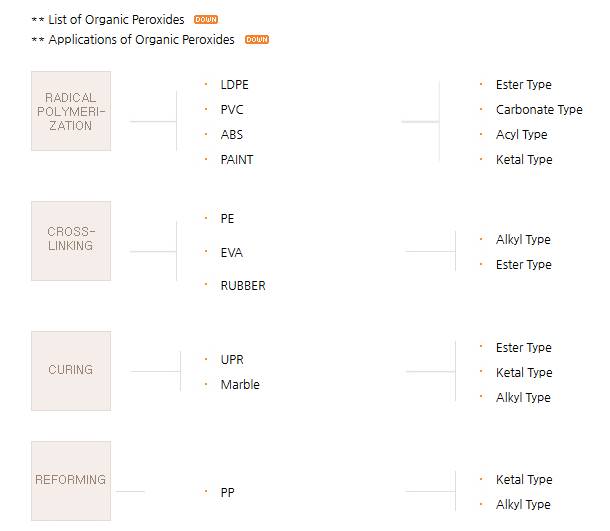
Task: Click DOWN icon beside List of Organic Peroxides
Action: (206, 20)
